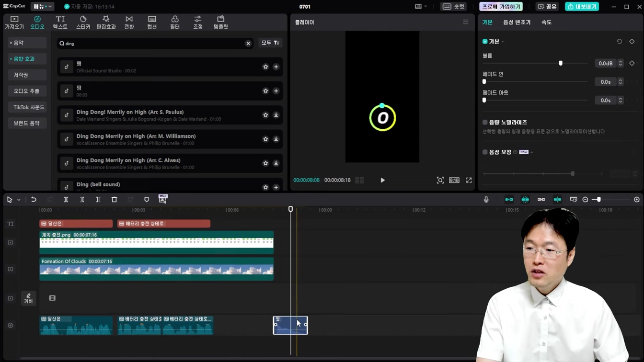Click the microphone record voiceover icon

pos(486,200)
